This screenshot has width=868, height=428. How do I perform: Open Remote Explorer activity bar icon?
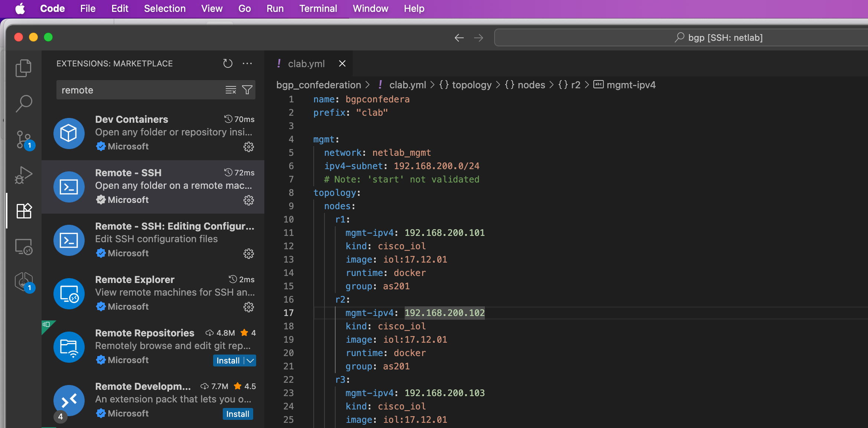tap(24, 247)
